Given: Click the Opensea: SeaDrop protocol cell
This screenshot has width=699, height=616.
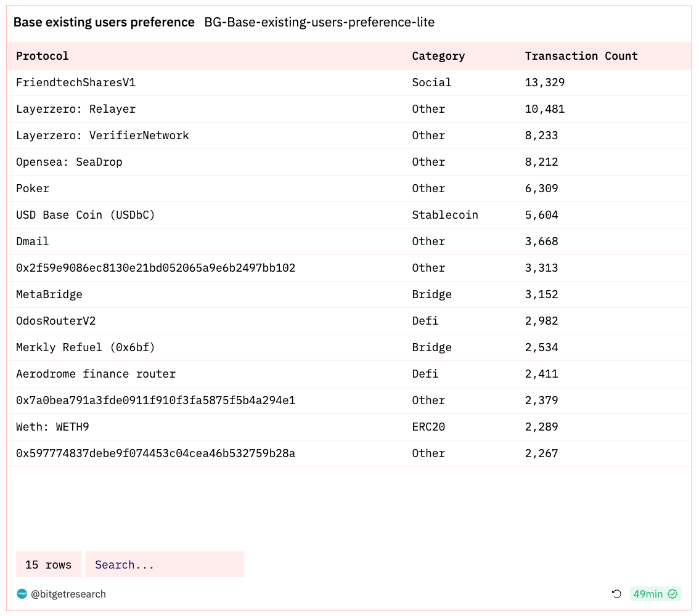Looking at the screenshot, I should pyautogui.click(x=69, y=162).
